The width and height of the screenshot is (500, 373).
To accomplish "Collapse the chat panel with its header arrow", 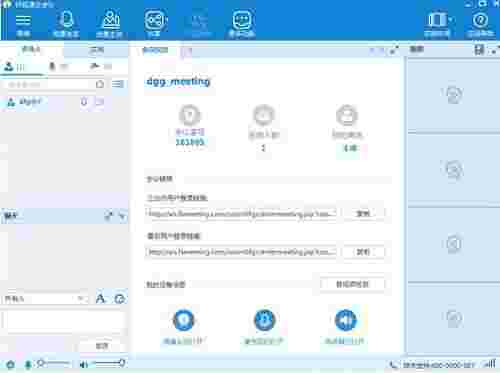I will 122,216.
